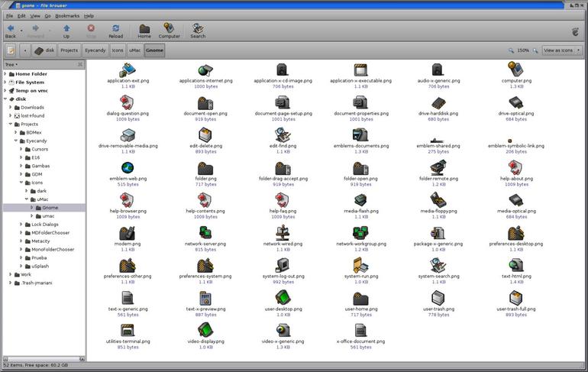588x372 pixels.
Task: Collapse the Eyecandy tree node
Action: tap(16, 141)
